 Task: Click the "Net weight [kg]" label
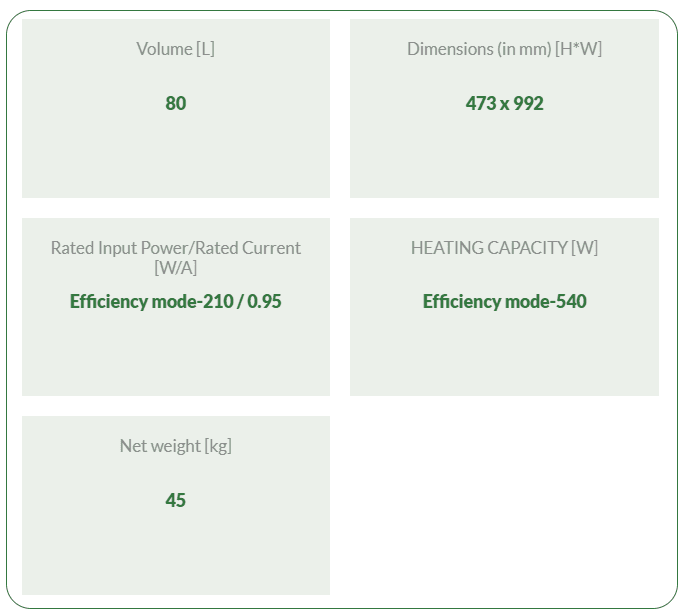[x=175, y=446]
